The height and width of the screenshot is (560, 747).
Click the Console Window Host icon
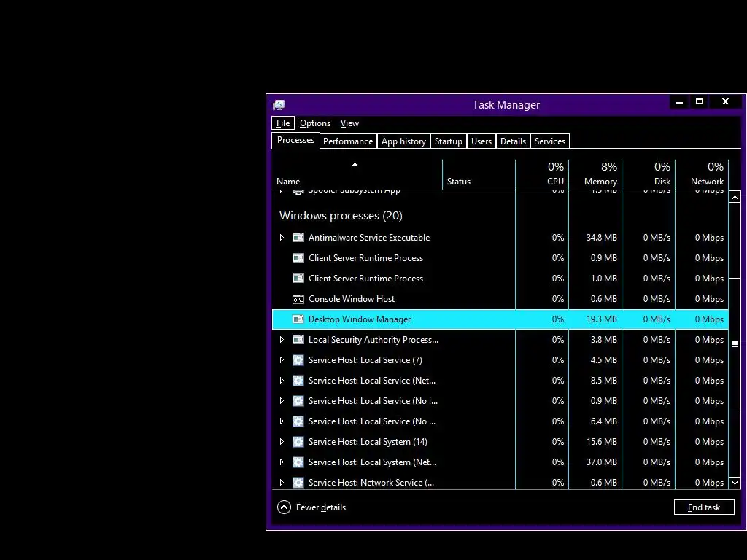pyautogui.click(x=298, y=299)
